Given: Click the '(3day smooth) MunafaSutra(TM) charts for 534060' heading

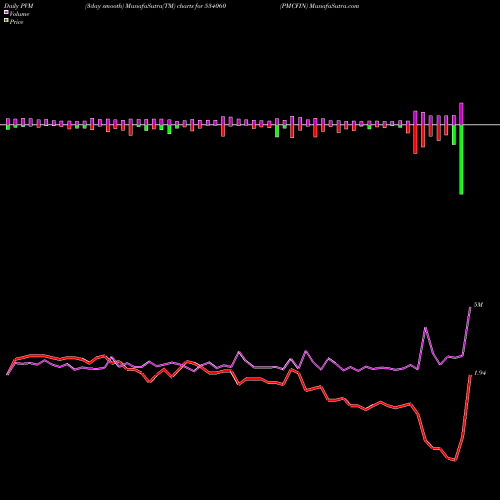Looking at the screenshot, I should (155, 6).
